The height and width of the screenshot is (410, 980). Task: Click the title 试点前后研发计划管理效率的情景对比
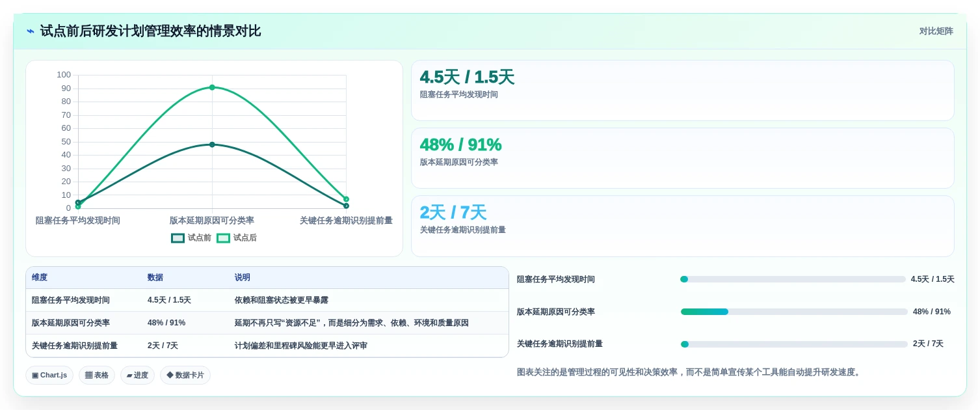point(150,31)
